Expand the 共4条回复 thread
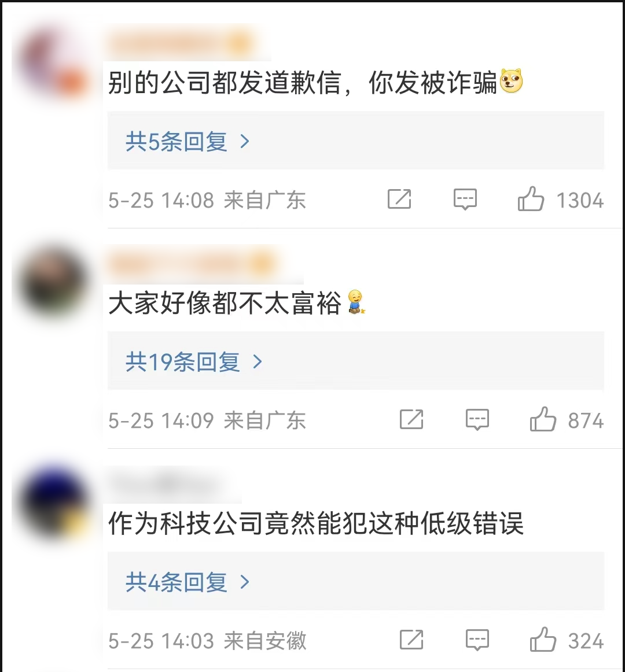Viewport: 625px width, 672px height. click(x=355, y=582)
